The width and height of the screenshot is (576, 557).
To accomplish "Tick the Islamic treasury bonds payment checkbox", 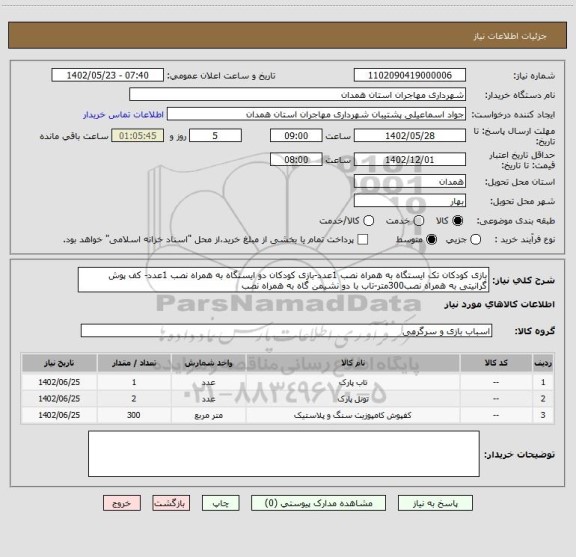I will click(363, 240).
